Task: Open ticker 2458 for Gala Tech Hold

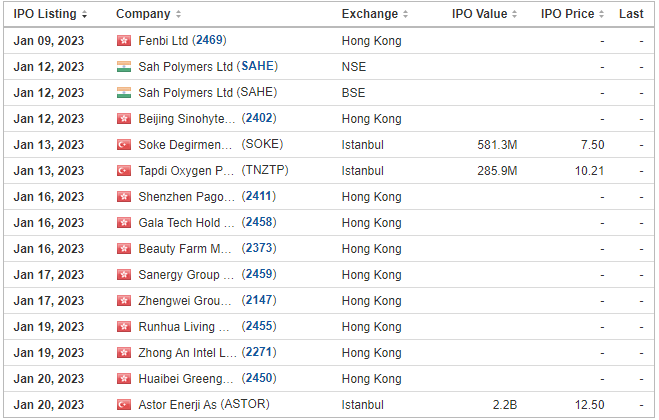Action: 259,222
